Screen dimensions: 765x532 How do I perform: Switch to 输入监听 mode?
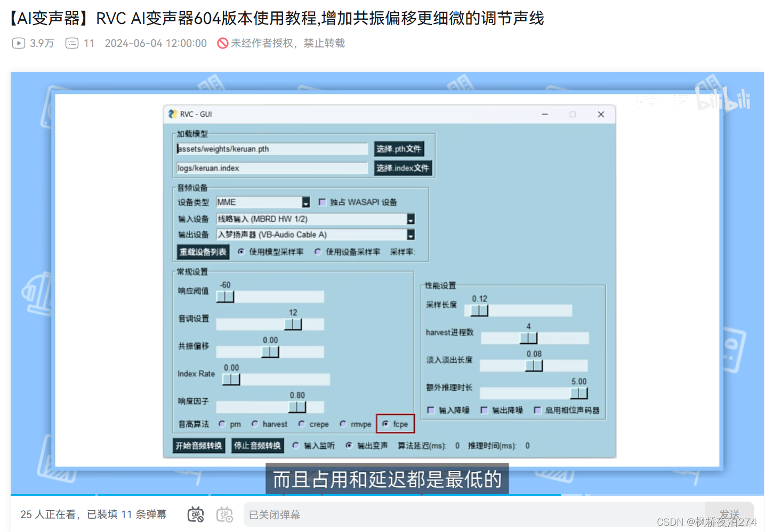point(296,445)
